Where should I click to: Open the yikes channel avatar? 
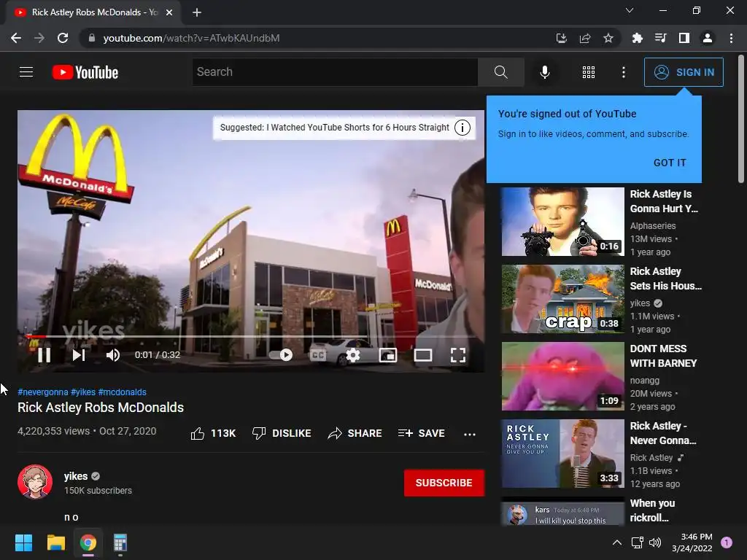(x=35, y=482)
